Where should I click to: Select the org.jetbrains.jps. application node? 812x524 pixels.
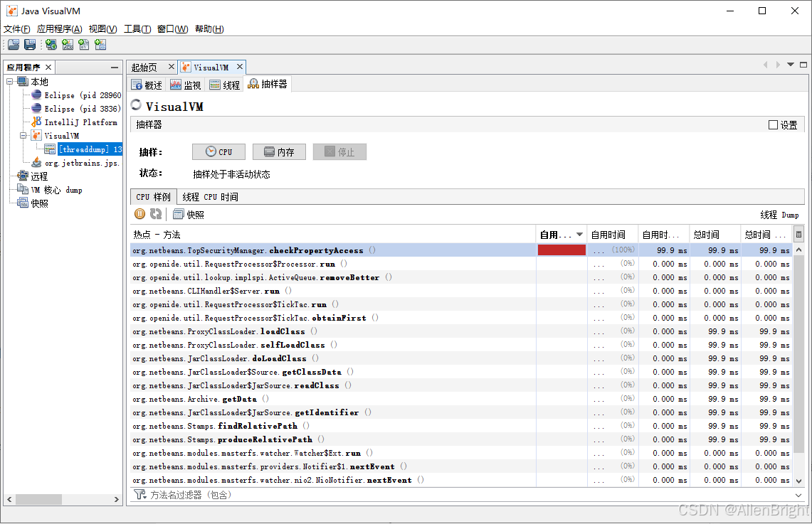coord(75,162)
